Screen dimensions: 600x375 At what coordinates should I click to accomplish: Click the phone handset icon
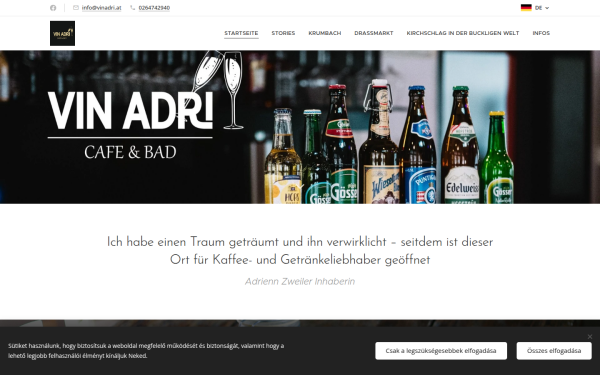(133, 8)
